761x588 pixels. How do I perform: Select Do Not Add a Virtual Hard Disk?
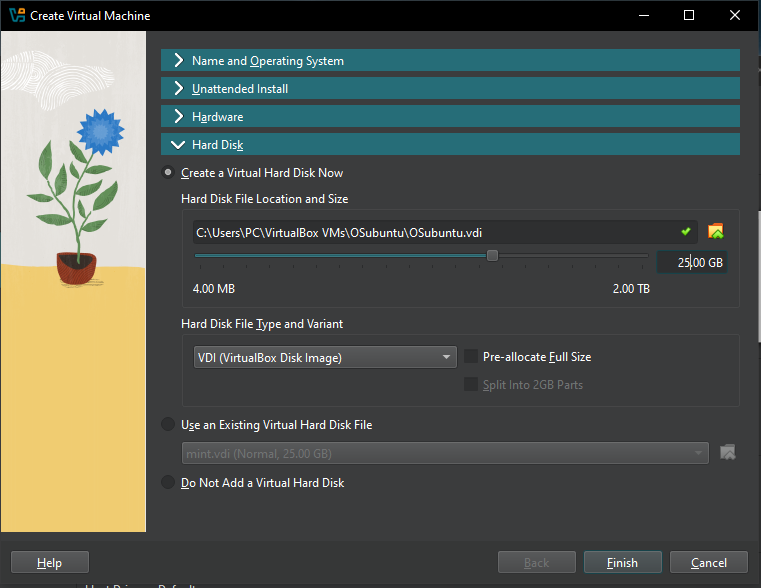[168, 483]
